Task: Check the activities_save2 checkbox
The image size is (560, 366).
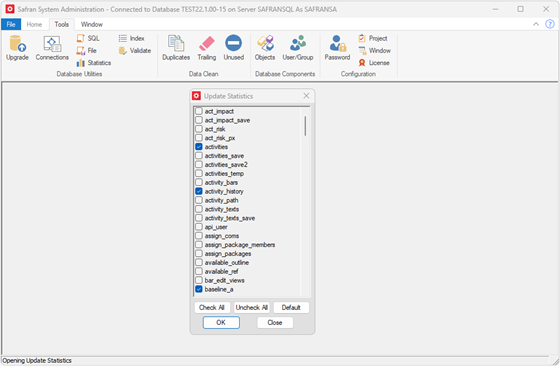Action: [199, 165]
